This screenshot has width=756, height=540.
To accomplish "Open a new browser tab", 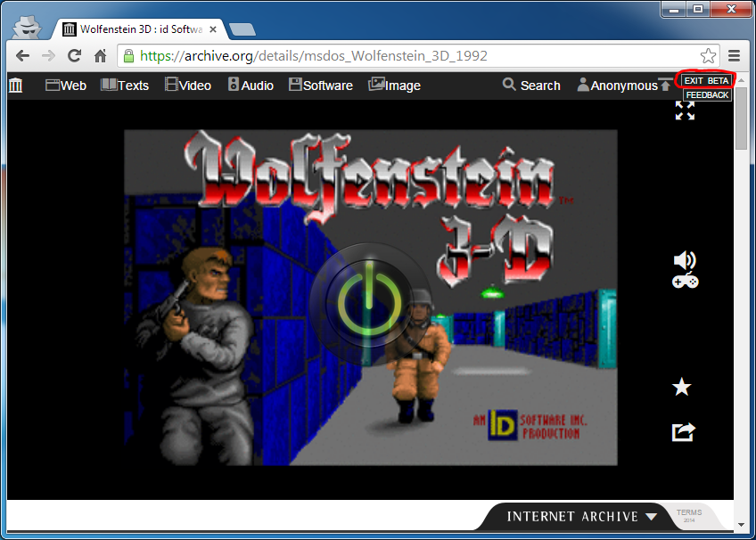I will tap(242, 30).
